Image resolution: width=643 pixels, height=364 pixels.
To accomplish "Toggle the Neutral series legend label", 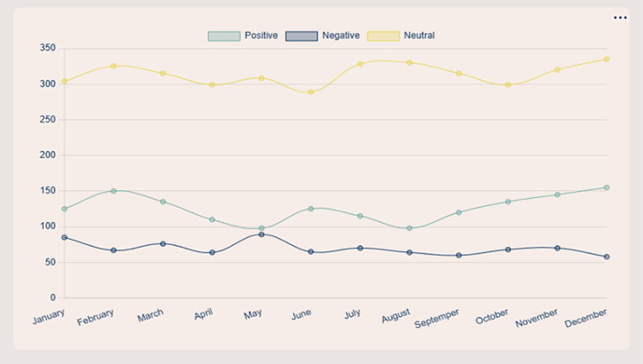I will coord(418,35).
